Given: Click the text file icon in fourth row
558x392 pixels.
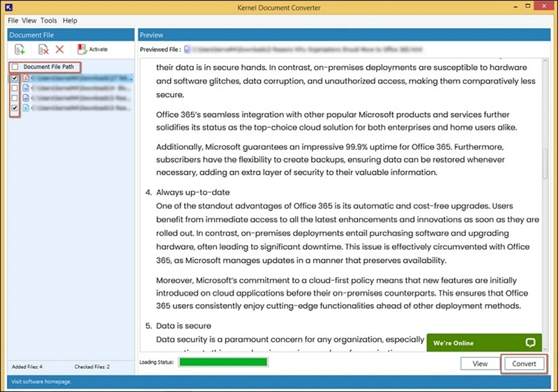Looking at the screenshot, I should 25,109.
